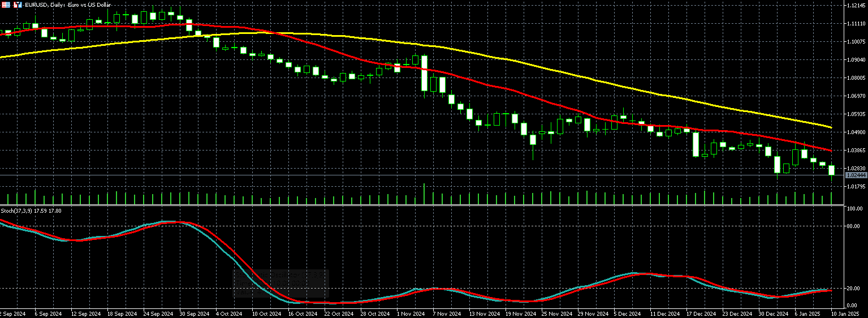This screenshot has height=318, width=868.
Task: Open the Depth of Market icon
Action: click(6, 4)
